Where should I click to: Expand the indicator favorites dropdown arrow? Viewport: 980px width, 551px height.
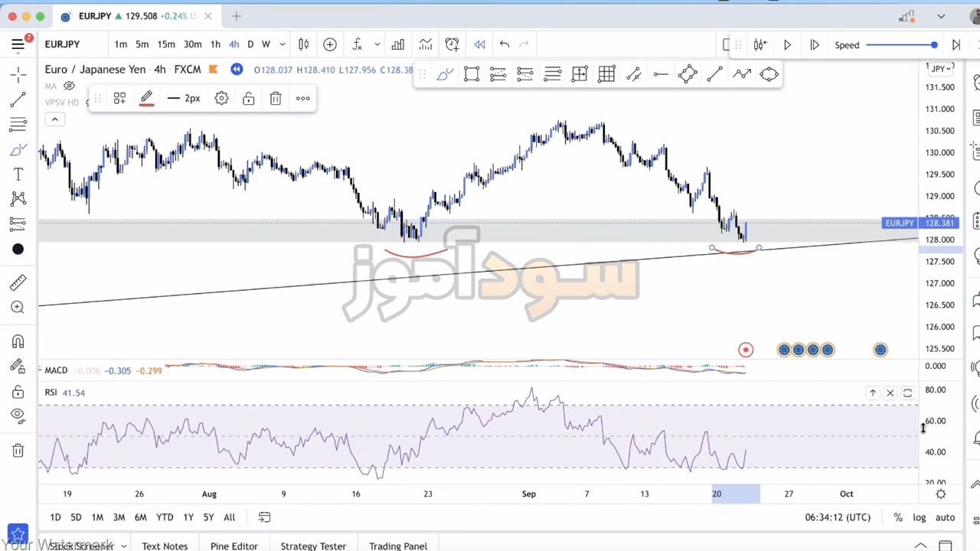377,44
